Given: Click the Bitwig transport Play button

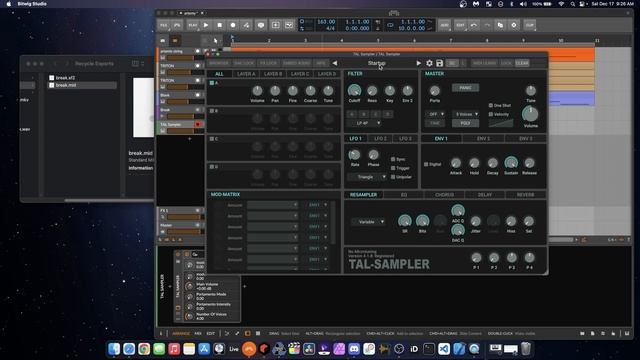Looking at the screenshot, I should [x=206, y=25].
